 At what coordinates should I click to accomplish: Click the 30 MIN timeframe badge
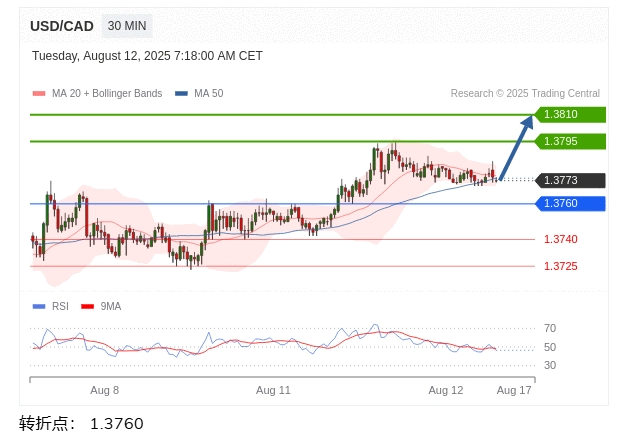pos(127,26)
